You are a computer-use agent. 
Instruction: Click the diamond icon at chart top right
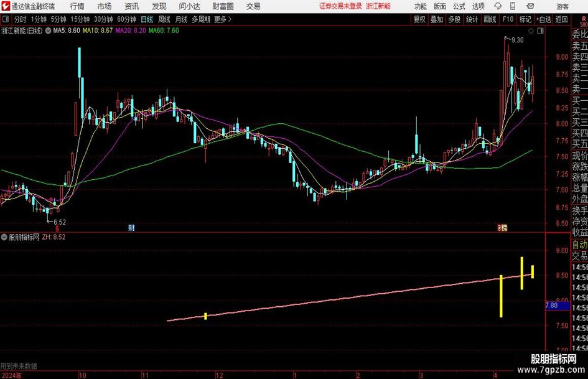pyautogui.click(x=531, y=31)
